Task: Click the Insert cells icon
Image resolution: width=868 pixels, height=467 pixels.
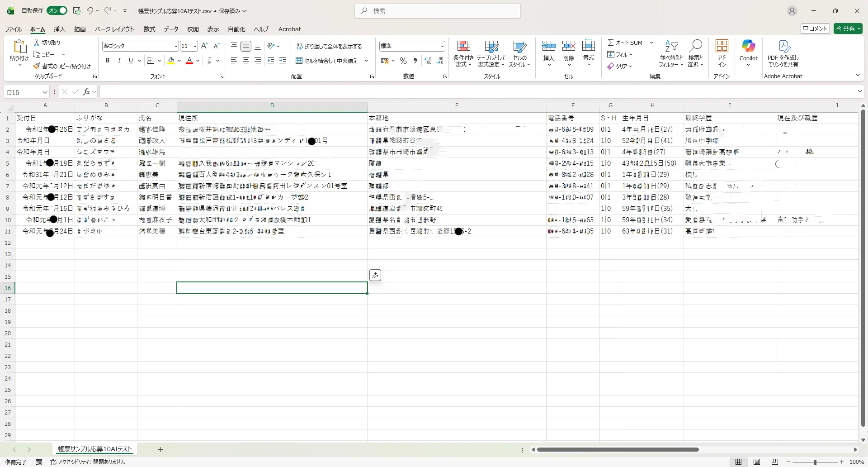Action: (548, 46)
